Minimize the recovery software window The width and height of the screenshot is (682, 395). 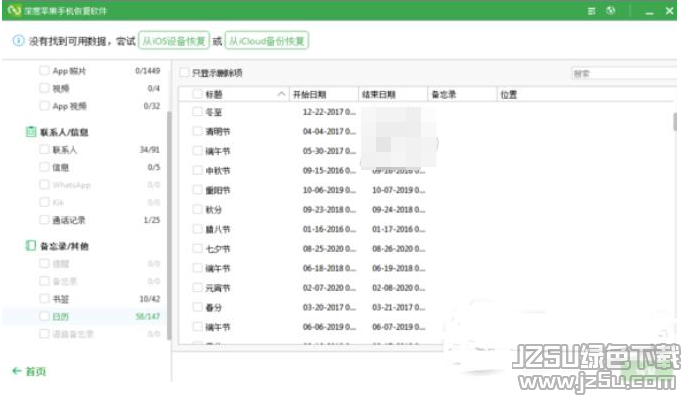[x=650, y=12]
